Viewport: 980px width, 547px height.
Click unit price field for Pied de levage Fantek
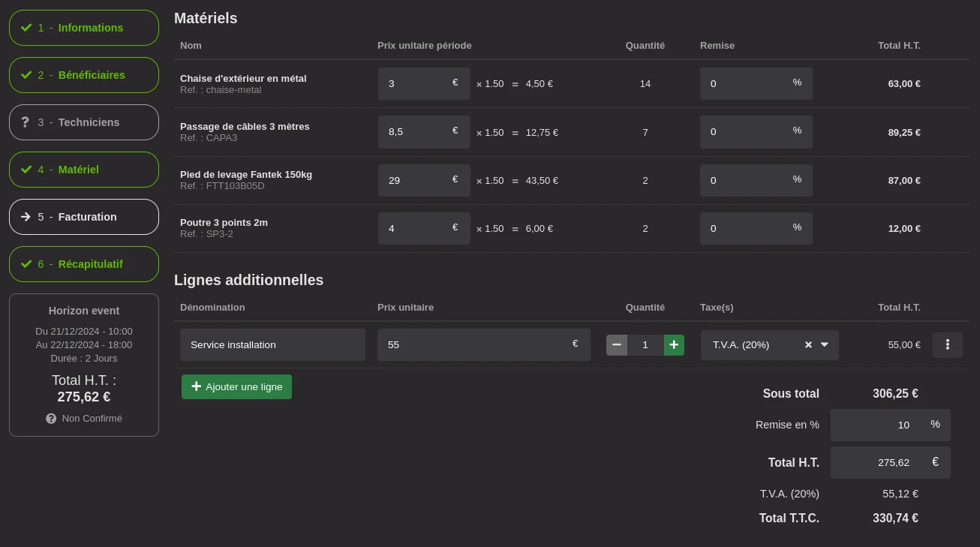[416, 181]
